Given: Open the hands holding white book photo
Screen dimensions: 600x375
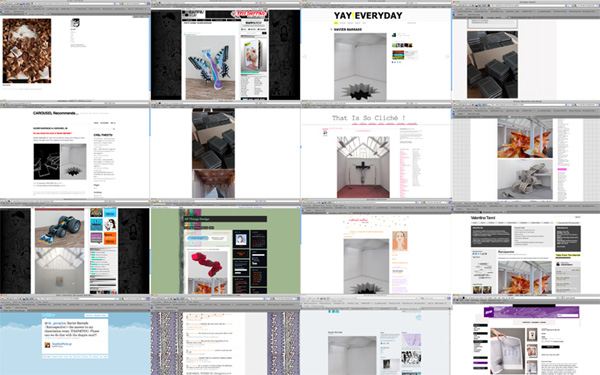Looking at the screenshot, I should pos(507,351).
